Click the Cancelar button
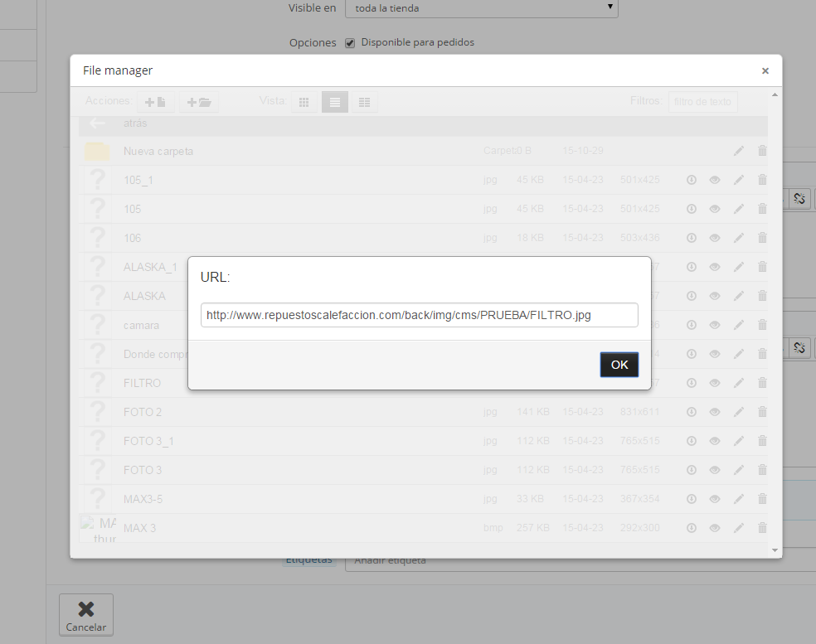 point(86,615)
